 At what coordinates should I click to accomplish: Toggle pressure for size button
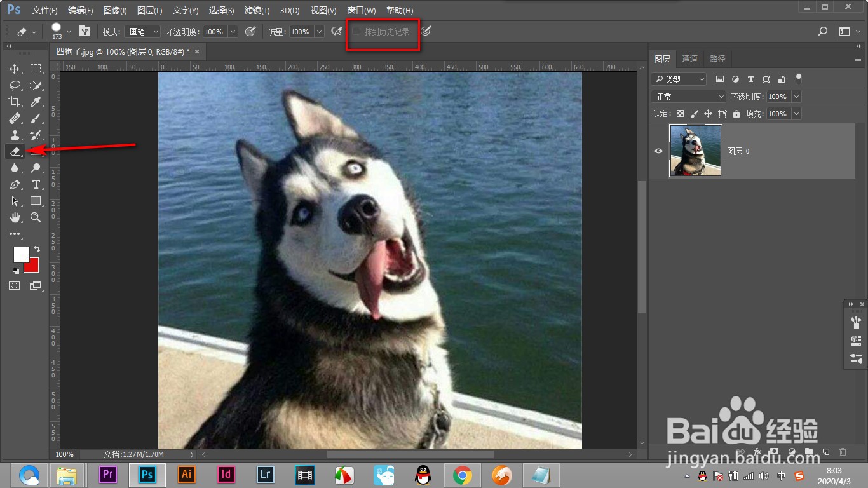(x=426, y=31)
